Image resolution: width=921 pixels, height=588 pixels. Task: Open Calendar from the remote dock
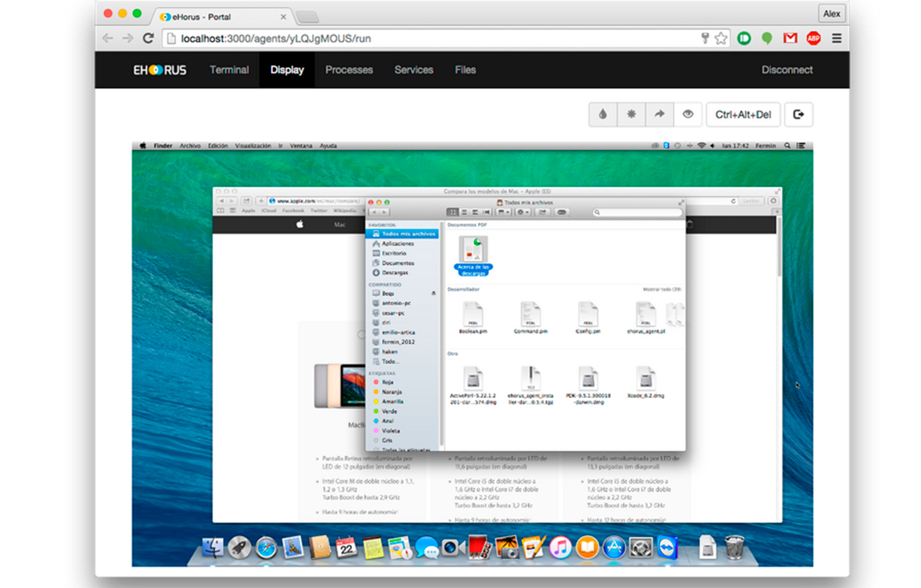[x=346, y=548]
